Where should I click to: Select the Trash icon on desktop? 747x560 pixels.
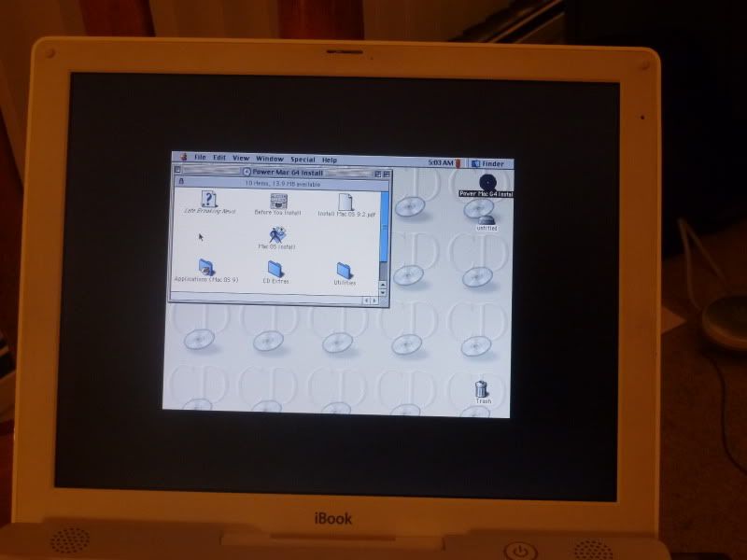click(x=482, y=389)
